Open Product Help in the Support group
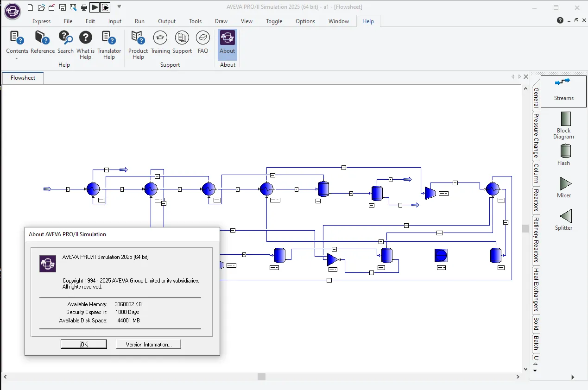Screen dimensions: 588x390 click(x=138, y=44)
